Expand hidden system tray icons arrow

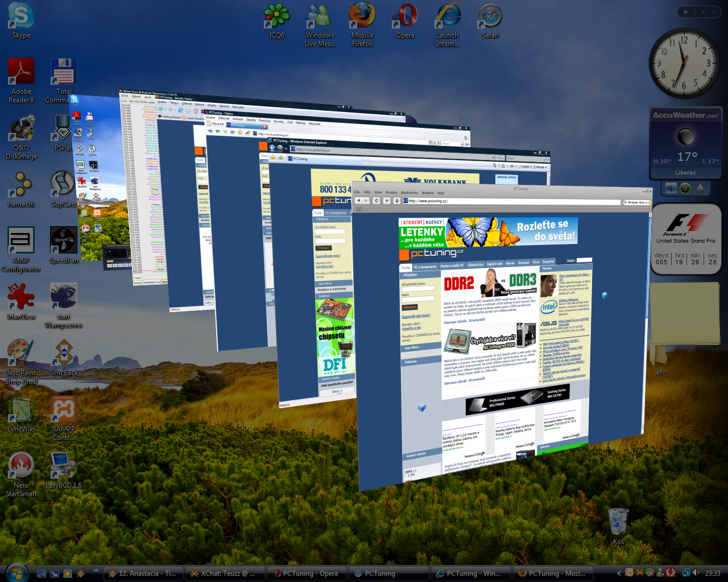pos(619,573)
